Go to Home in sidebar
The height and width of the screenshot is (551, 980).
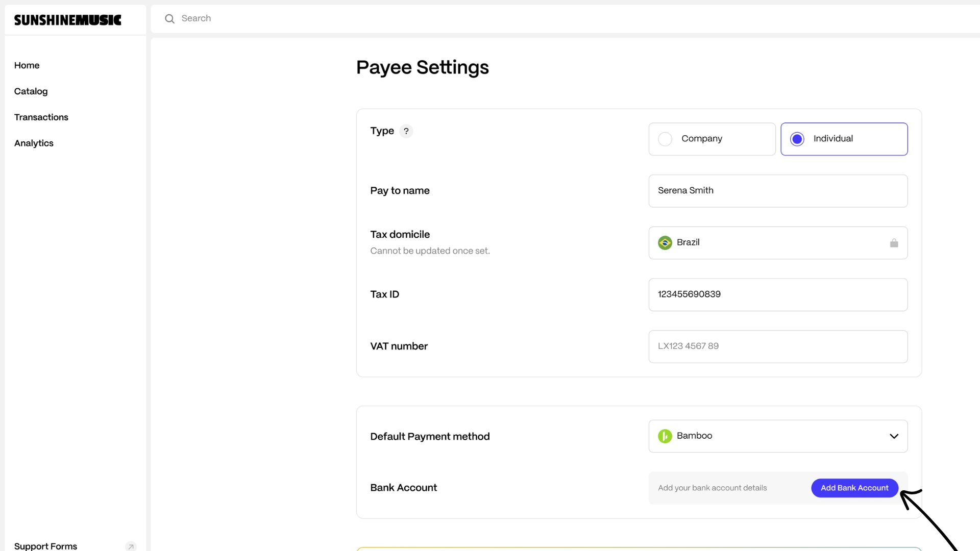(27, 65)
